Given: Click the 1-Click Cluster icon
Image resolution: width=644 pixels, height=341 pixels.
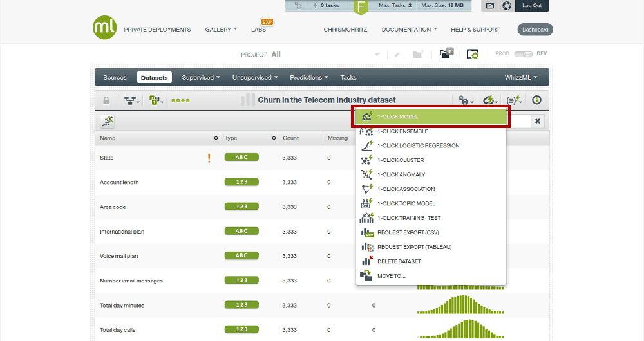Looking at the screenshot, I should tap(366, 160).
